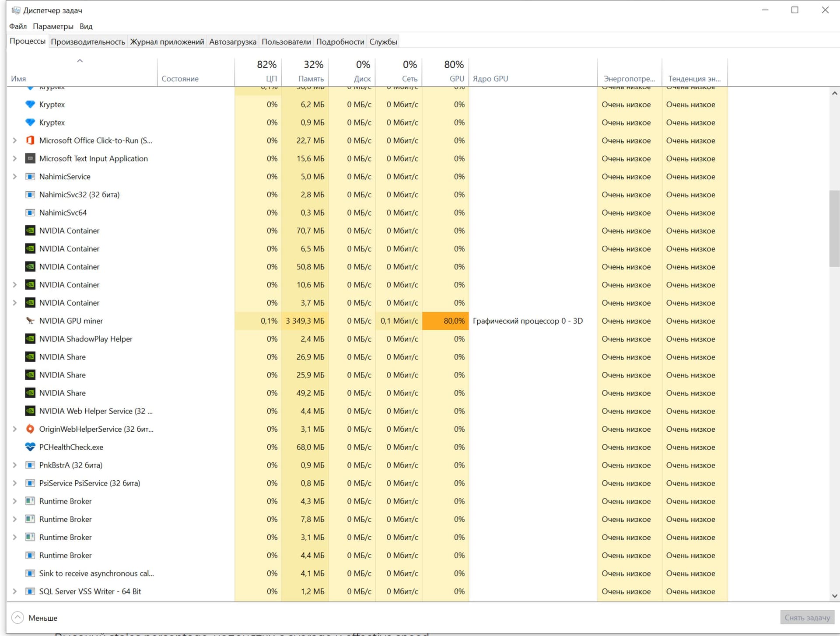The width and height of the screenshot is (840, 636).
Task: Click the Снять задачу button
Action: tap(807, 617)
